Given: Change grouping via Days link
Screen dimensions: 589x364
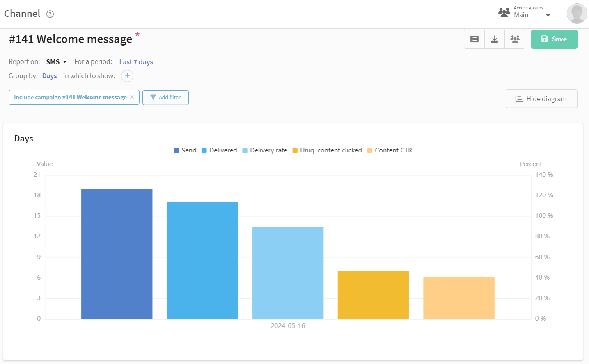Looking at the screenshot, I should pyautogui.click(x=50, y=76).
